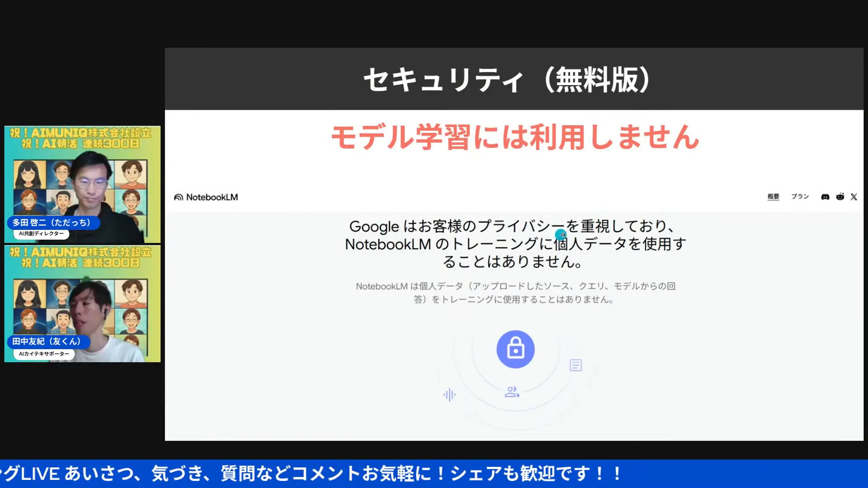
Task: Open the X (Twitter) icon link
Action: click(854, 197)
